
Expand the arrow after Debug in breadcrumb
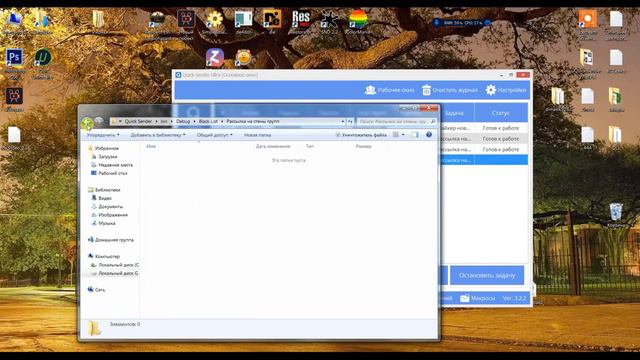click(194, 121)
